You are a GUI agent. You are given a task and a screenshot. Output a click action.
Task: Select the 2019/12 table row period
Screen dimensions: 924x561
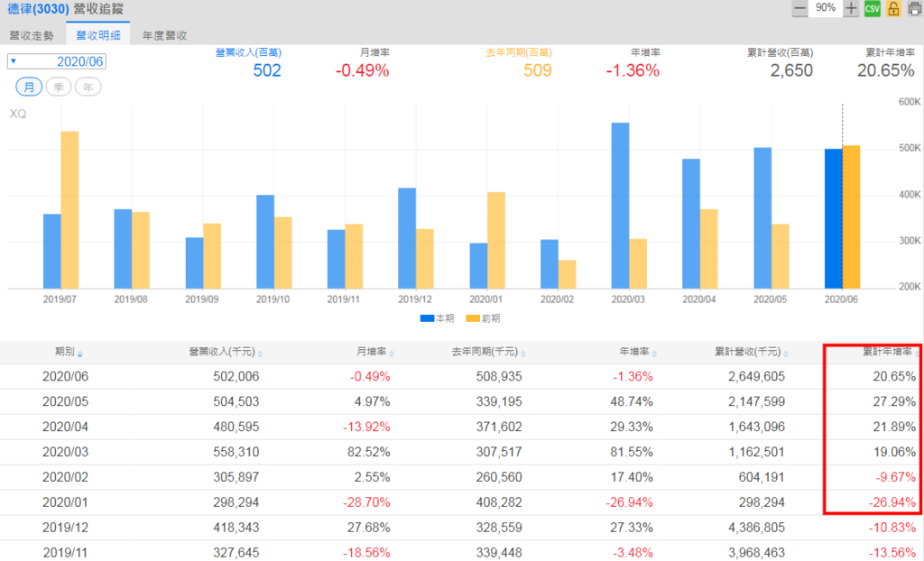pos(65,528)
